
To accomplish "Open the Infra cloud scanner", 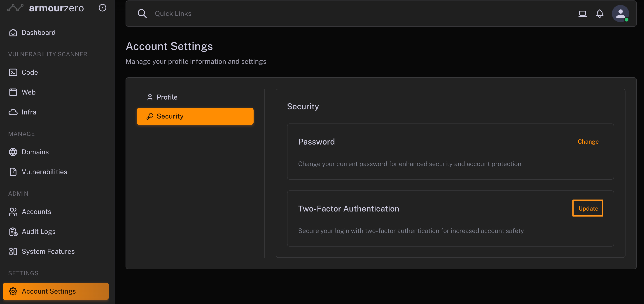I will pos(29,112).
